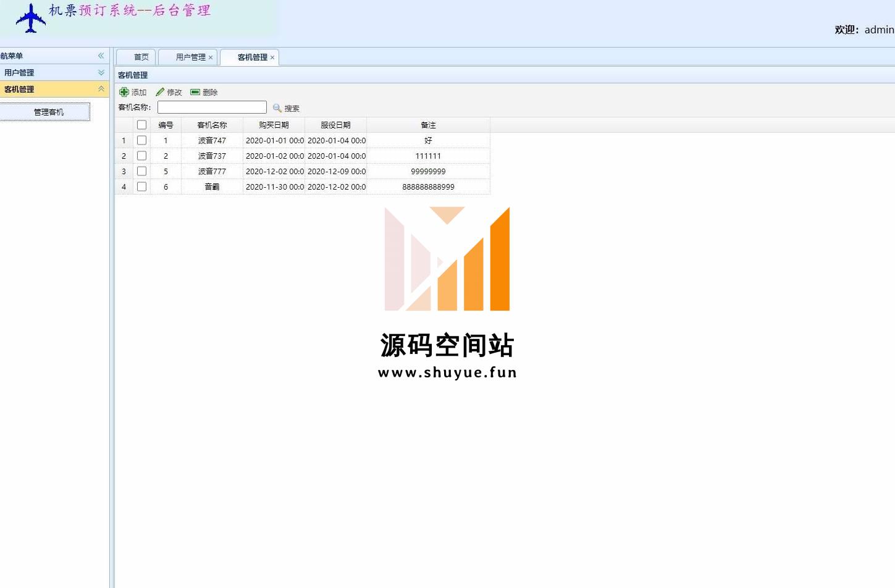Check the row for 波音777
This screenshot has width=895, height=588.
(141, 171)
